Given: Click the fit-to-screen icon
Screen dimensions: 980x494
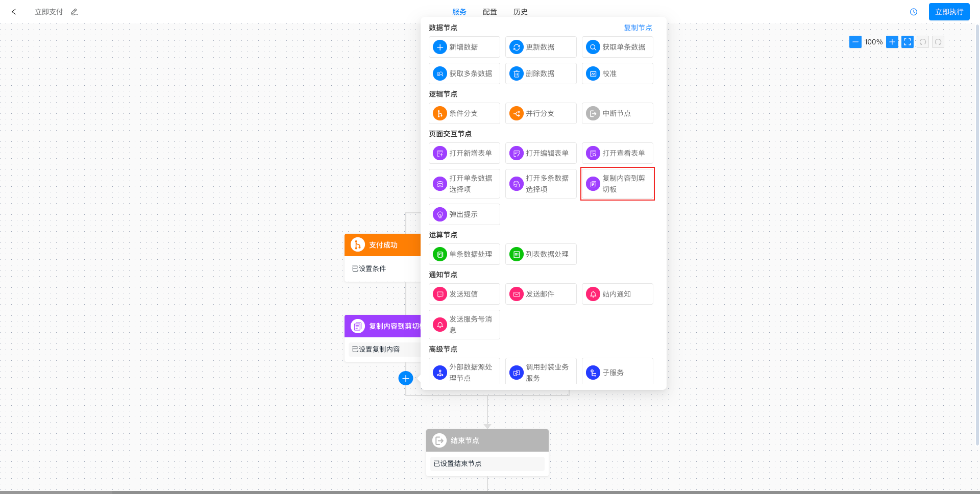Looking at the screenshot, I should [x=908, y=42].
